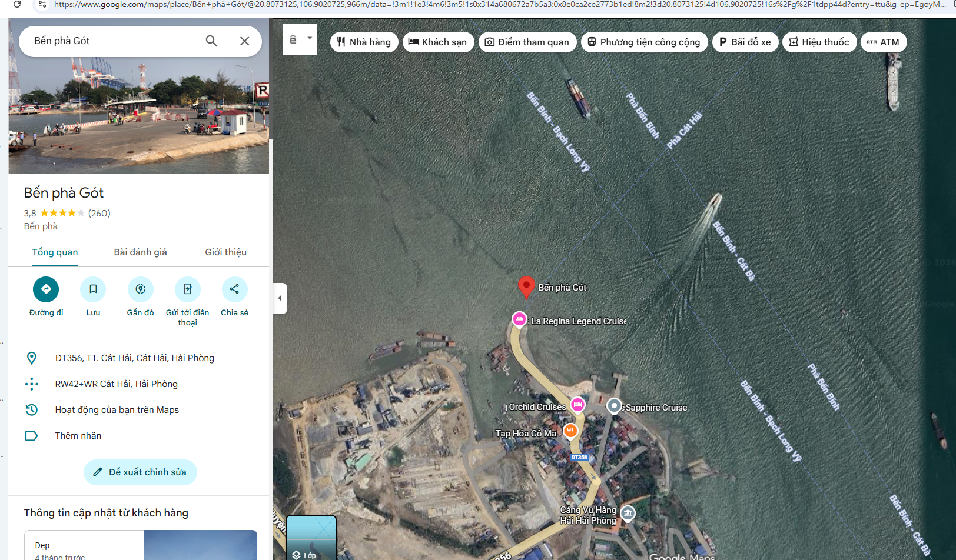Save place with Lưu bookmark icon
This screenshot has width=956, height=560.
point(93,289)
